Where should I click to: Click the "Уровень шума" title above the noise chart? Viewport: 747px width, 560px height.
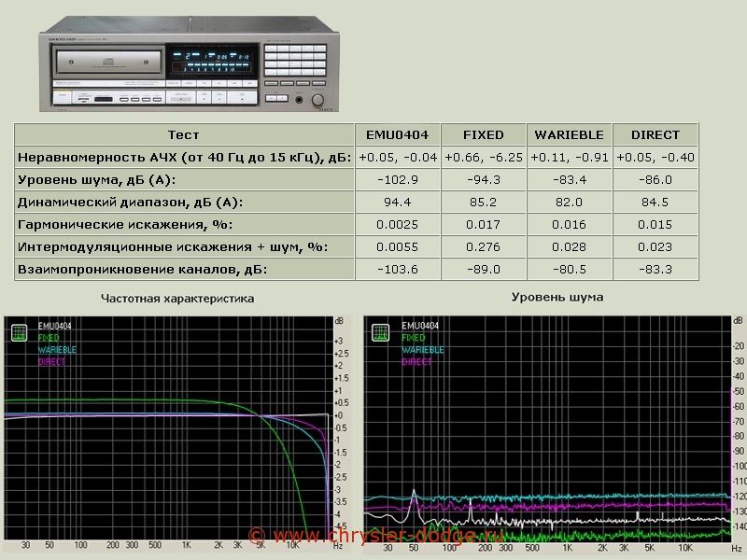click(557, 297)
